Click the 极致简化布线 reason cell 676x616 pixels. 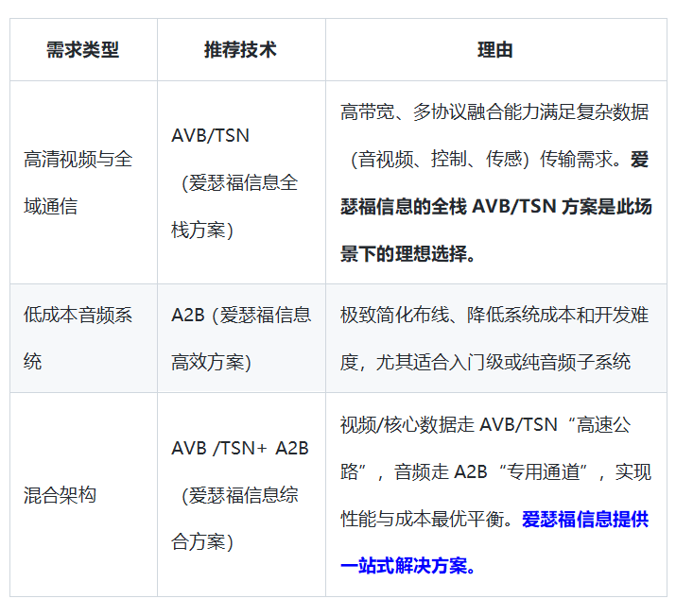[495, 338]
